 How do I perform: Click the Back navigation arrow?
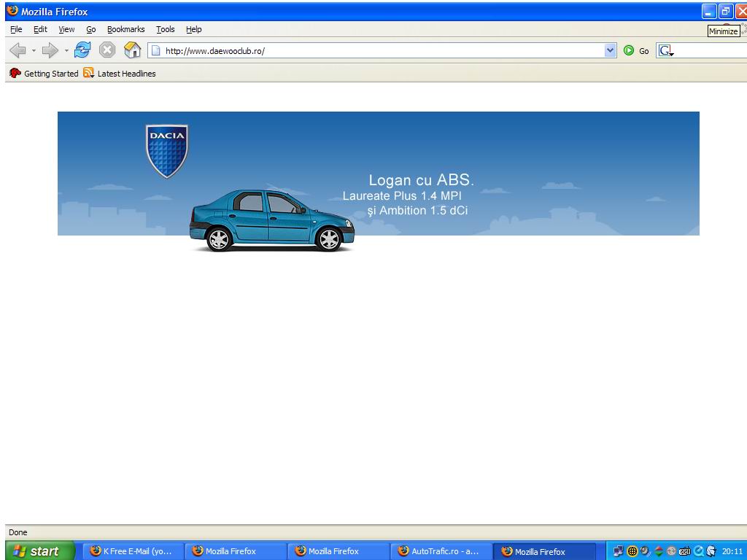pyautogui.click(x=18, y=50)
